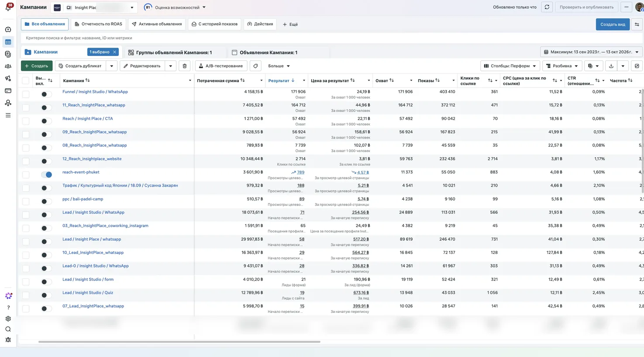This screenshot has width=644, height=357.
Task: Open the all tools hamburger icon
Action: pos(8,115)
